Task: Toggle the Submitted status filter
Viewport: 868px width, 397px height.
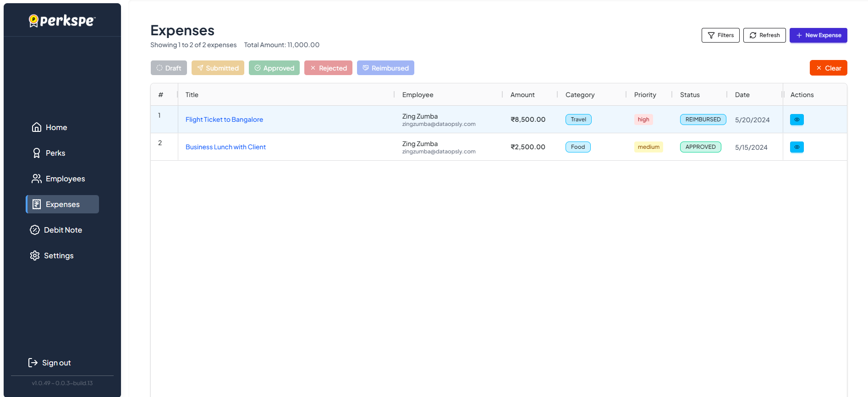Action: (x=218, y=68)
